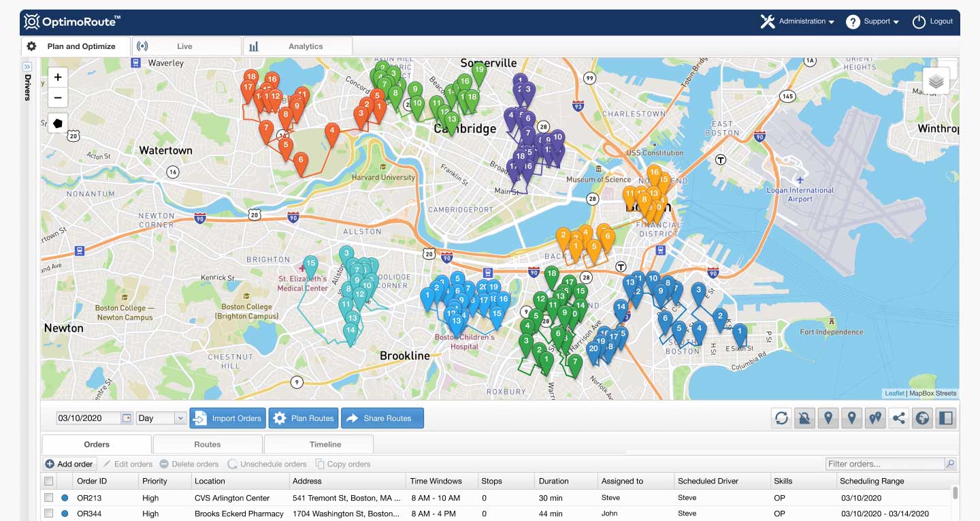Open the map layers selector
Viewport: 980px width, 521px height.
click(936, 80)
